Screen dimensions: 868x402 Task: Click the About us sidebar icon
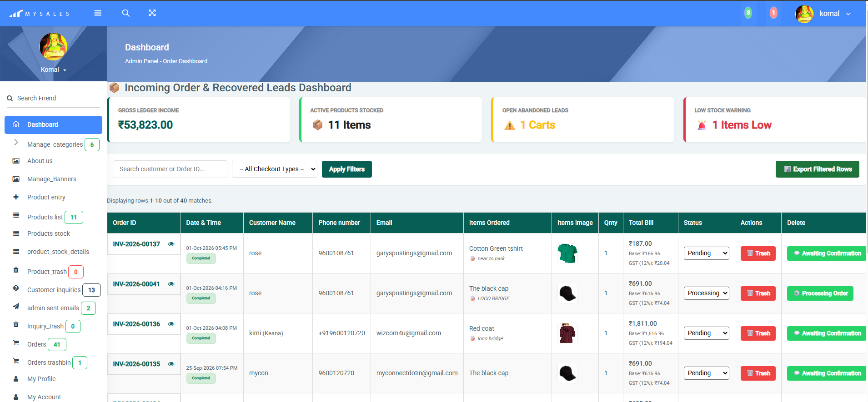[x=16, y=161]
